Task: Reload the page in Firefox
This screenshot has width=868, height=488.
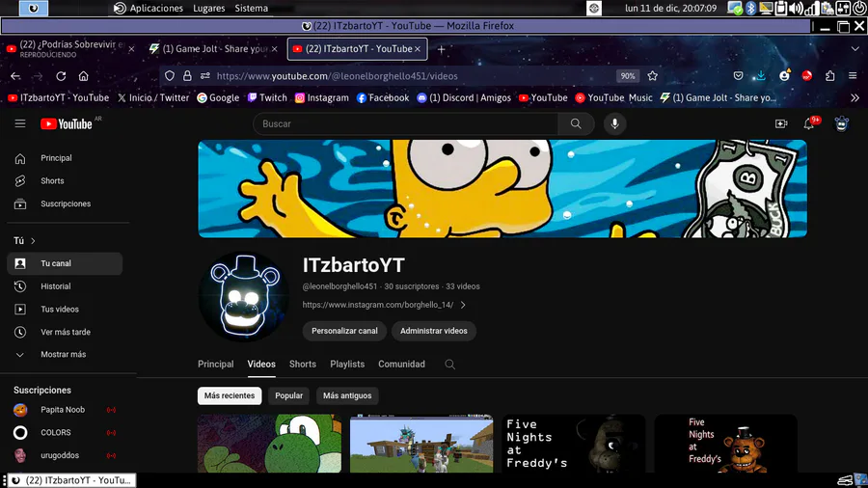Action: coord(61,76)
